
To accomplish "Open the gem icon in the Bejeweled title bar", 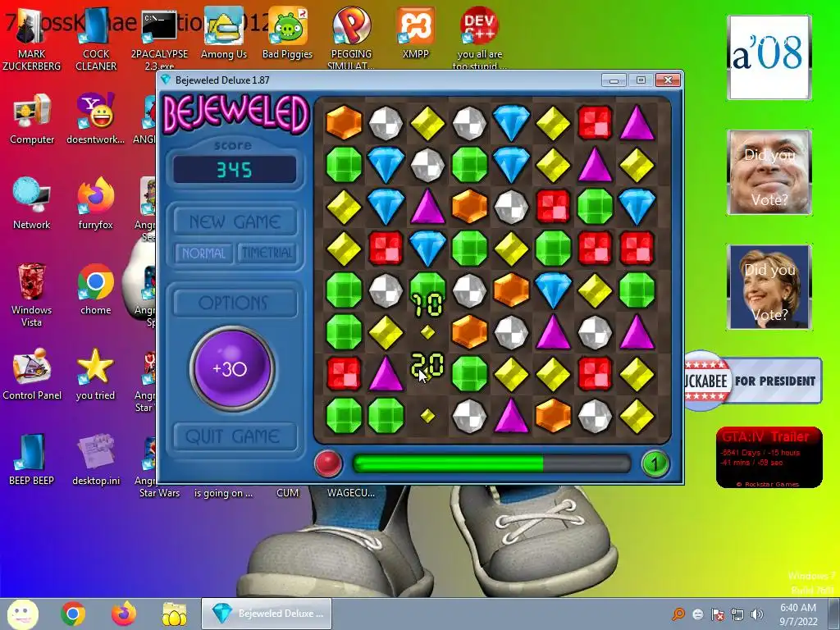I will click(166, 80).
